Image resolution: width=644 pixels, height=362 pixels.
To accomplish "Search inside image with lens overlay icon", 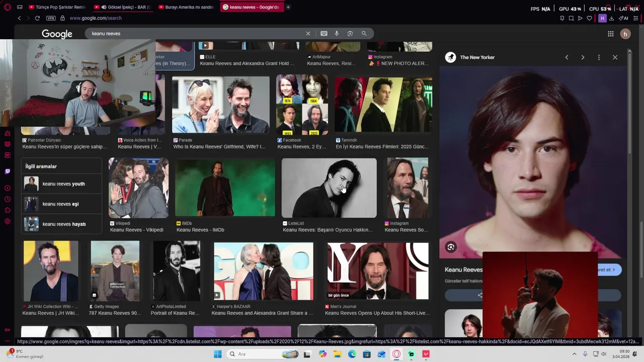I will (x=451, y=247).
